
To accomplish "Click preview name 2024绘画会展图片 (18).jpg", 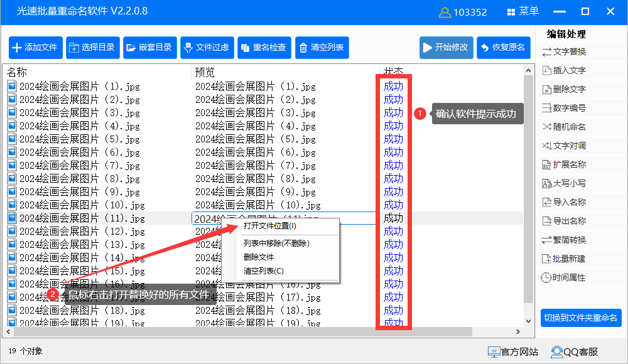I will click(x=258, y=311).
